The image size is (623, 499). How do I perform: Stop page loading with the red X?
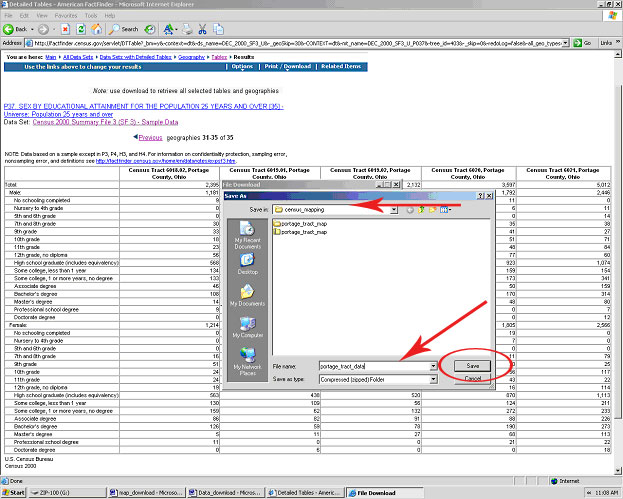coord(66,29)
